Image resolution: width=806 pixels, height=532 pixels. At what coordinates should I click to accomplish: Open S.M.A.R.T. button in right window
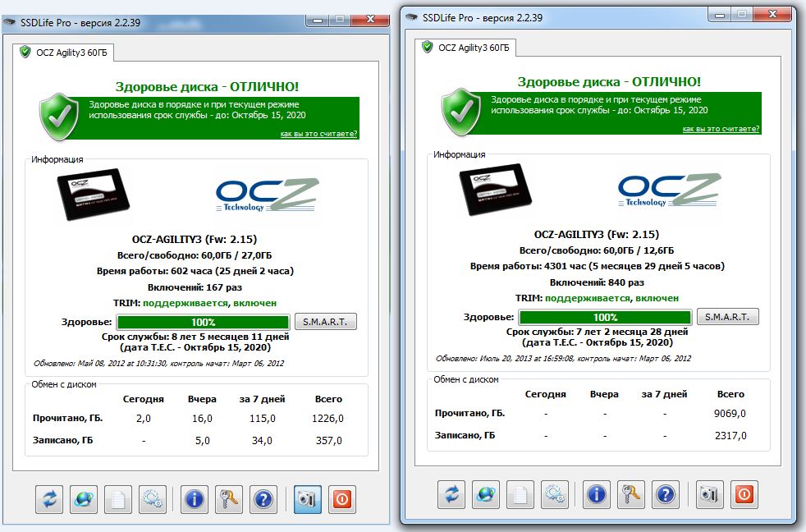727,317
